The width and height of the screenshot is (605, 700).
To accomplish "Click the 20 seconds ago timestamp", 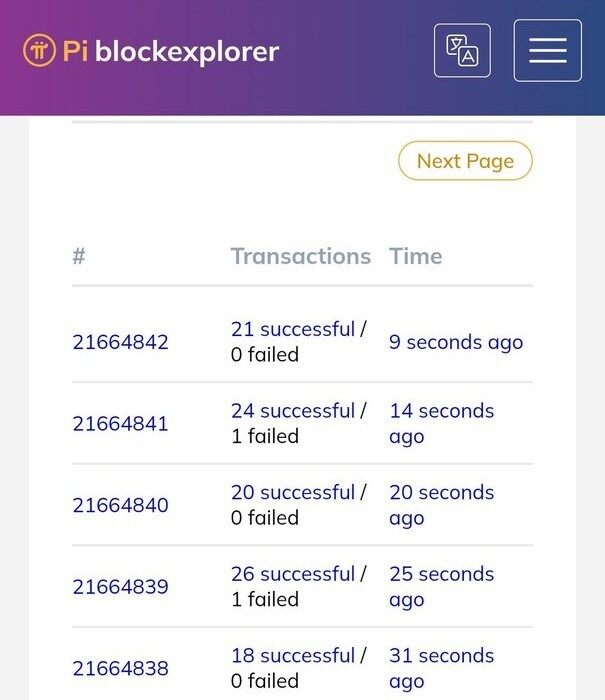I will click(x=441, y=505).
